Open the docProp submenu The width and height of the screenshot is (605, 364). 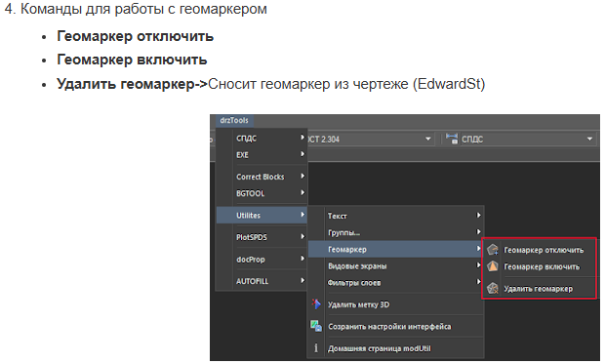coord(262,260)
